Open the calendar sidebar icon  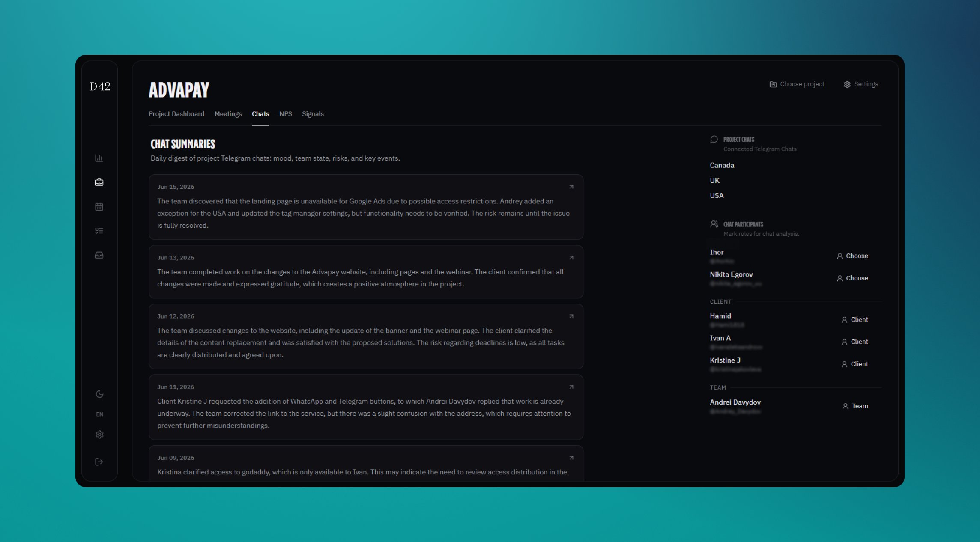(99, 206)
